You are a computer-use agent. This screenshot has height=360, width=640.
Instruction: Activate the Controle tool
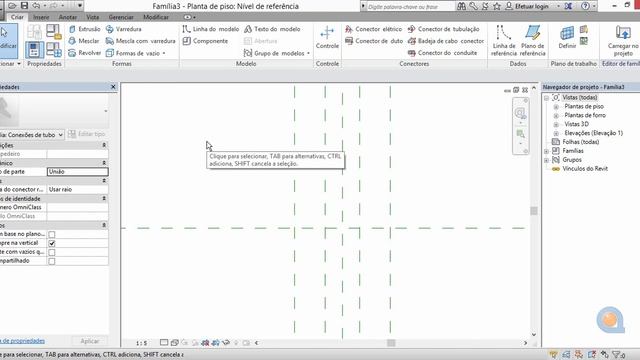coord(327,38)
